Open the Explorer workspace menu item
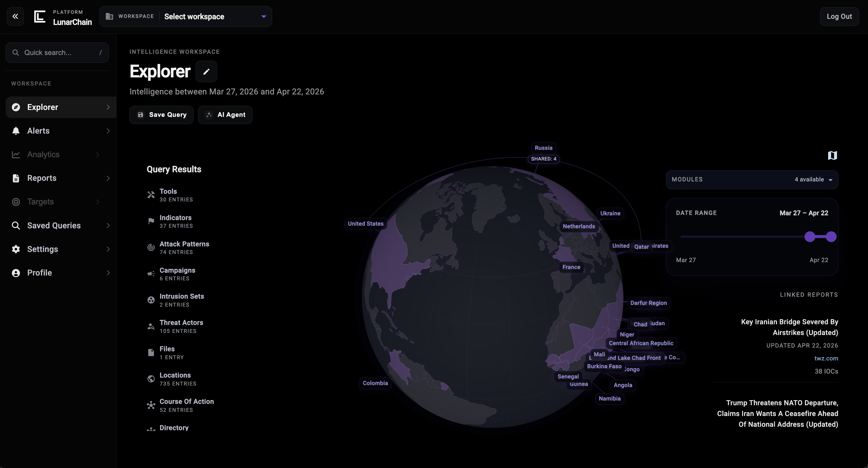This screenshot has height=468, width=868. (42, 107)
